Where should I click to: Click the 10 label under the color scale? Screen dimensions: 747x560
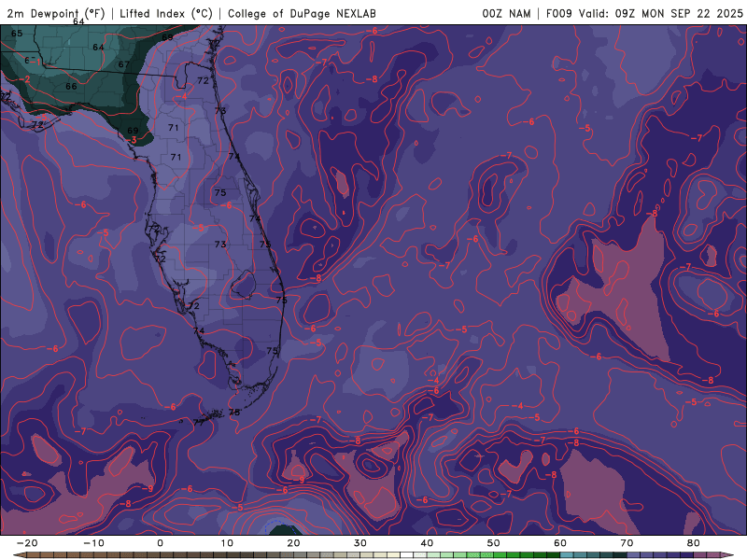point(227,543)
